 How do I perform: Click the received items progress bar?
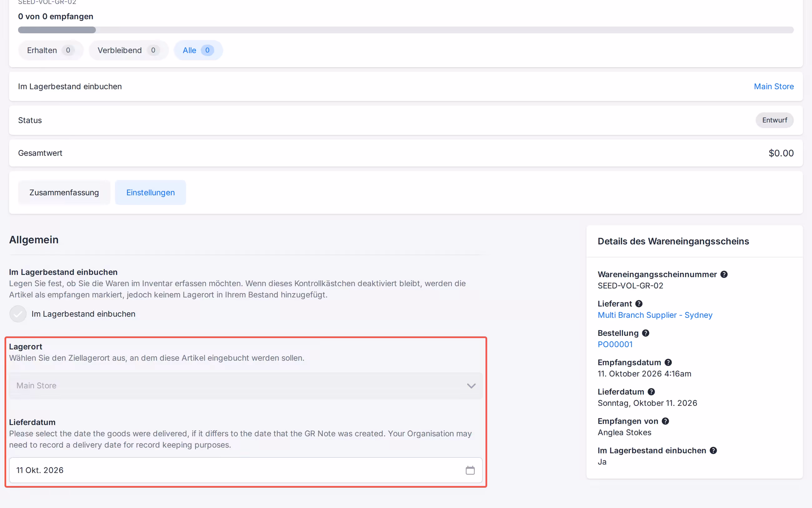[406, 30]
